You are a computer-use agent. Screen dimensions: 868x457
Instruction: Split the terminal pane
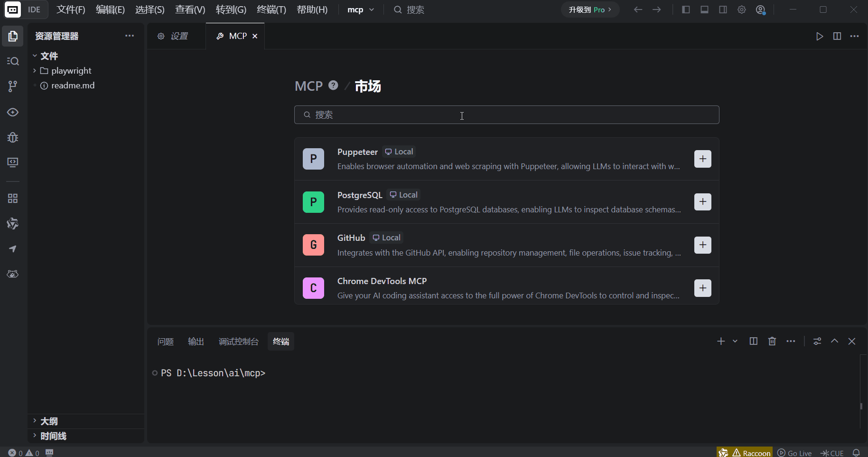click(x=753, y=342)
